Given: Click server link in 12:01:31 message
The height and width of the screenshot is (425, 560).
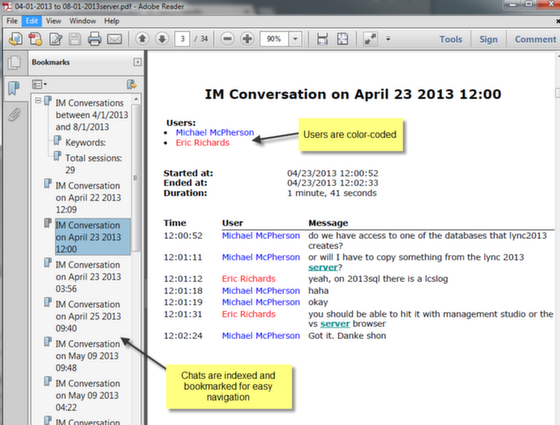Looking at the screenshot, I should [335, 324].
